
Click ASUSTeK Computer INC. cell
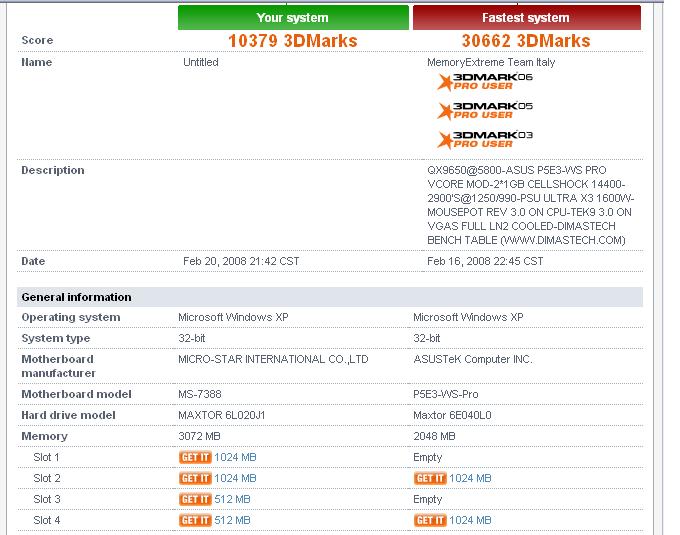(472, 359)
